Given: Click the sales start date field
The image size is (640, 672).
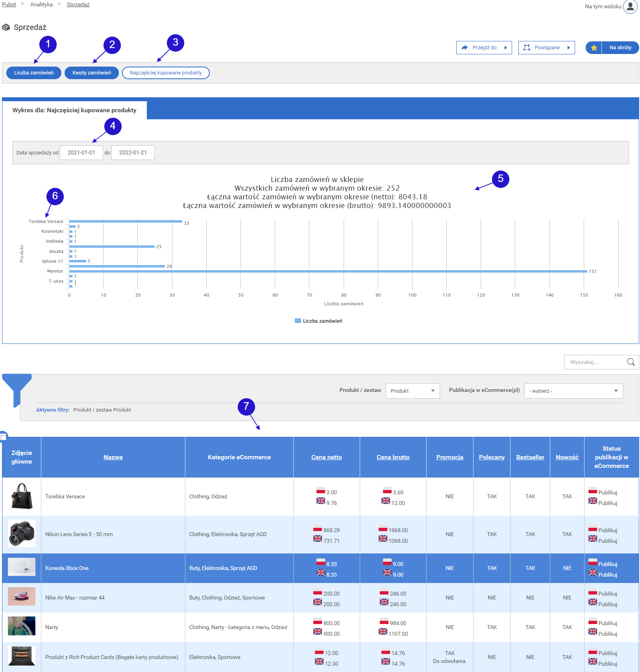Looking at the screenshot, I should (81, 152).
